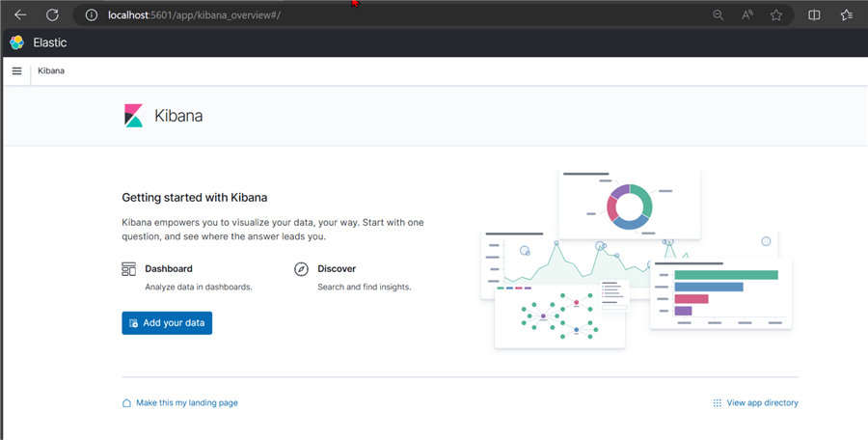Add page to favorites star icon
The image size is (868, 440).
tap(776, 15)
